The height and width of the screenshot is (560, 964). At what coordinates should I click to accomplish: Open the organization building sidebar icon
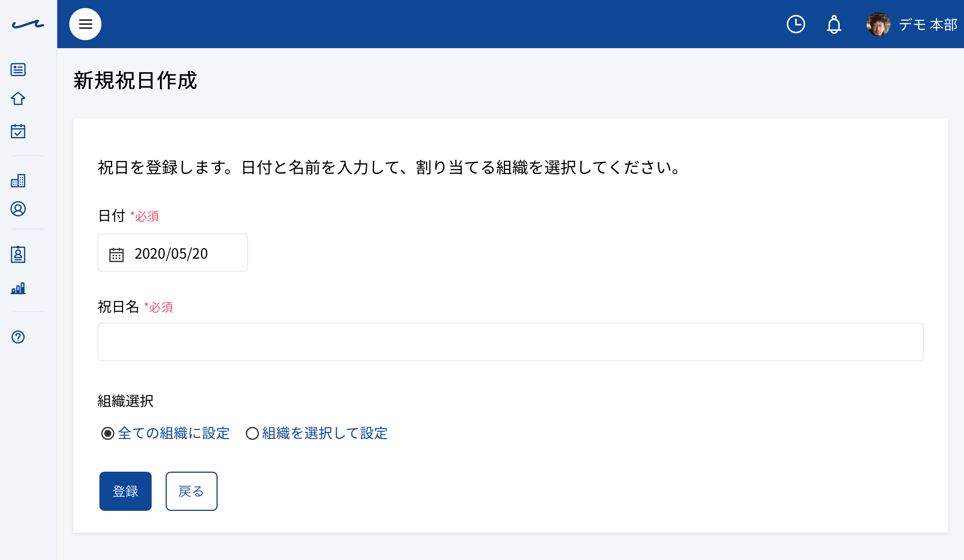coord(18,180)
